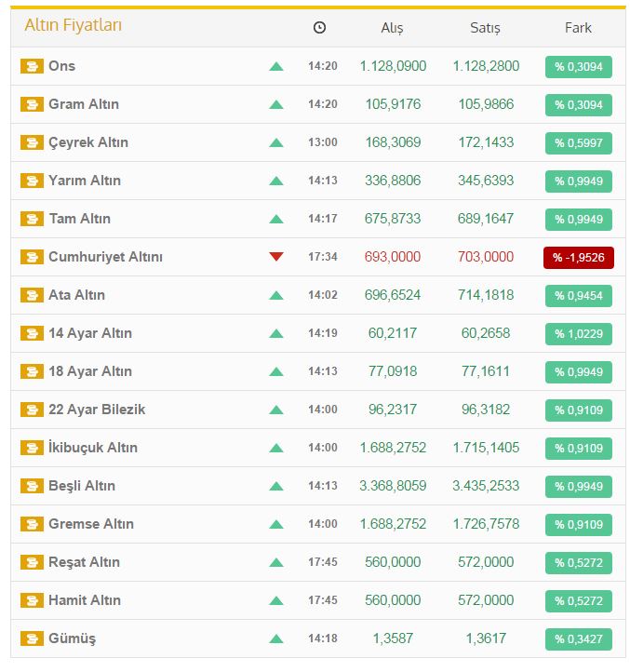Click the Fark column header
This screenshot has width=630, height=672.
pyautogui.click(x=578, y=28)
